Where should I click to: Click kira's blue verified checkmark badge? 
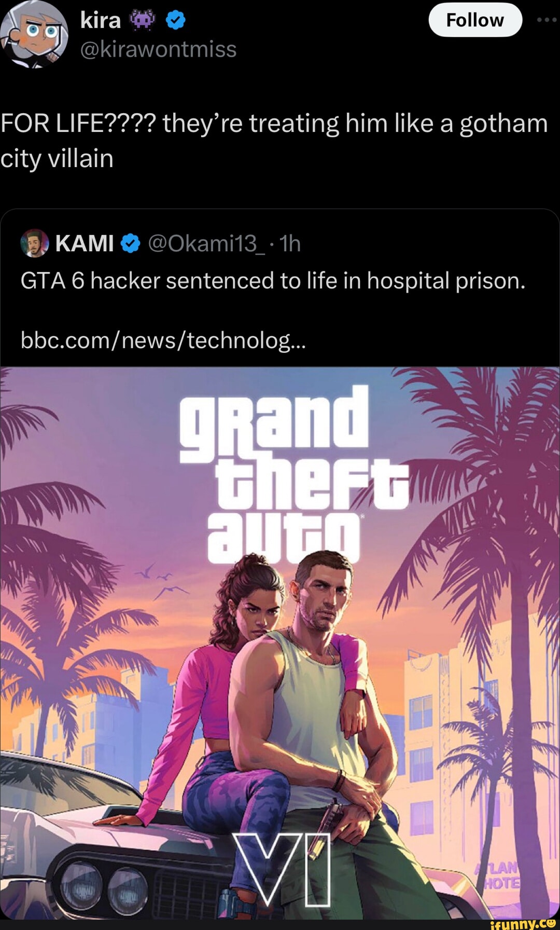point(175,20)
